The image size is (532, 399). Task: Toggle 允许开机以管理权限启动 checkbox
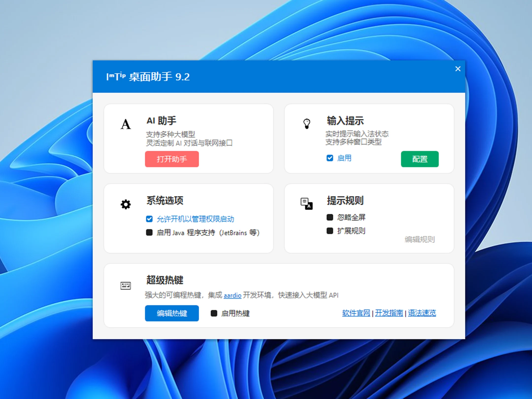tap(149, 219)
